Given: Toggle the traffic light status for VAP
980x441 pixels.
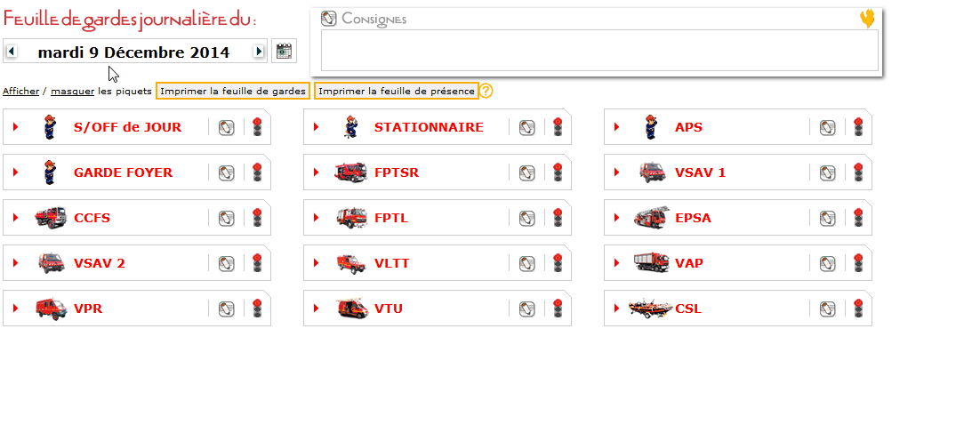Looking at the screenshot, I should coord(858,263).
